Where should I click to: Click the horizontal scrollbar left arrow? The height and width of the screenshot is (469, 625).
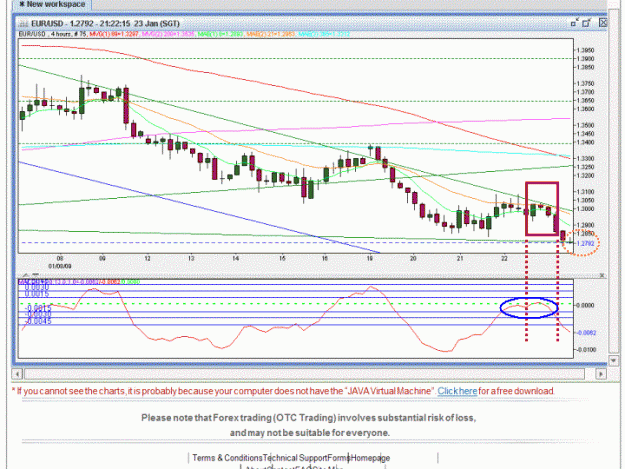point(17,374)
